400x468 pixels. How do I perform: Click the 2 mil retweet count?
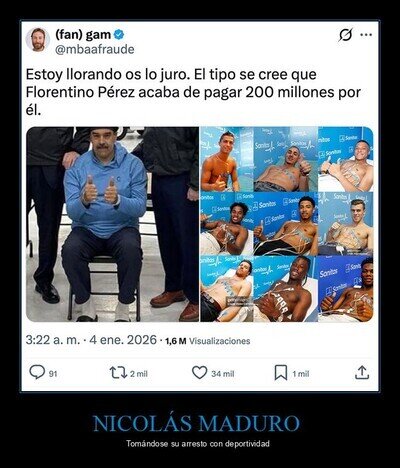(x=139, y=374)
